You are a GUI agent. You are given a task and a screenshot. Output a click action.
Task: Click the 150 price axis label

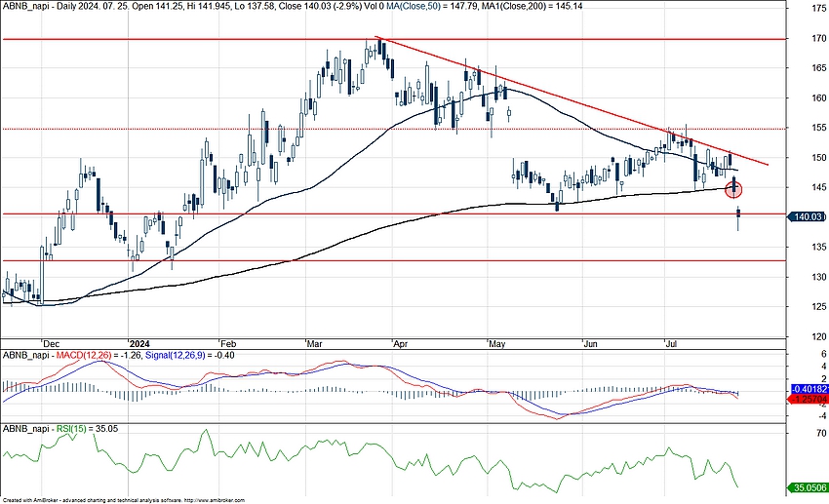pos(819,157)
